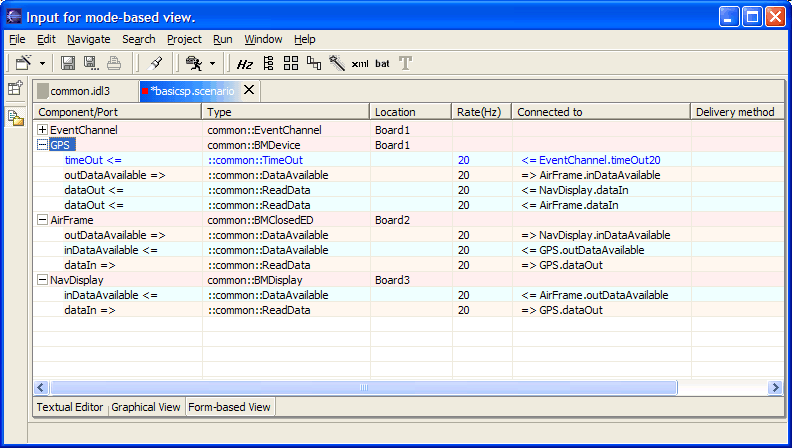The height and width of the screenshot is (448, 792).
Task: Click the Print toolbar icon
Action: (x=114, y=63)
